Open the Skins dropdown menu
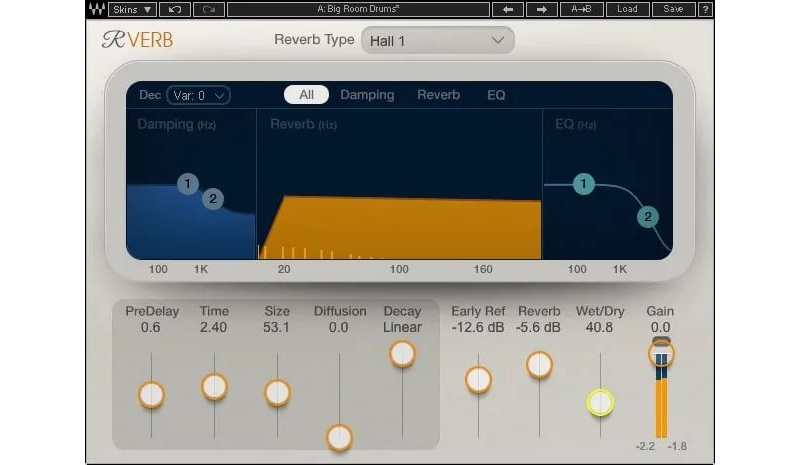 point(132,9)
